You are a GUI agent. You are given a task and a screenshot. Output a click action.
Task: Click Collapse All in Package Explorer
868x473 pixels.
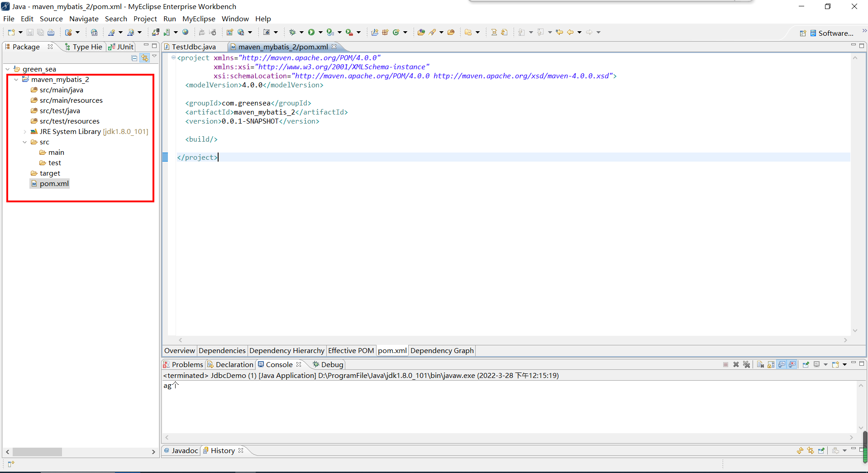pos(134,58)
